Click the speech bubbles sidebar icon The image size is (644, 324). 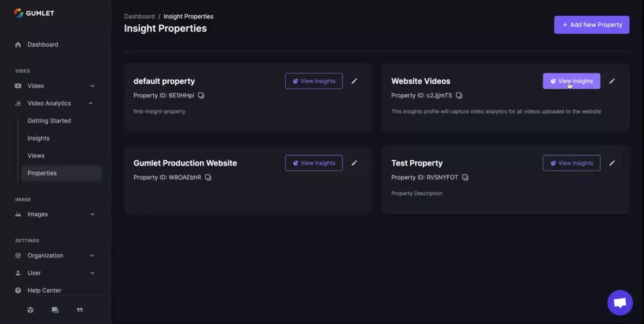click(55, 310)
